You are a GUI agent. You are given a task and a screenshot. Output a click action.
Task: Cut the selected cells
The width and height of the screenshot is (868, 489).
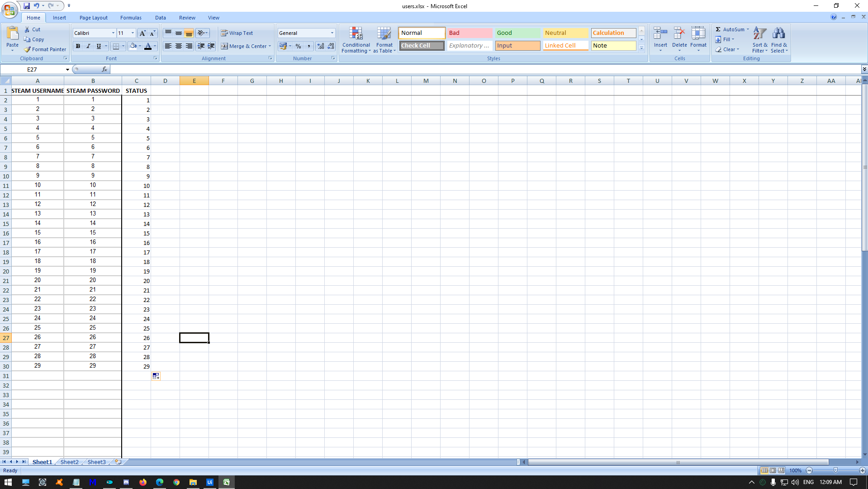[32, 29]
